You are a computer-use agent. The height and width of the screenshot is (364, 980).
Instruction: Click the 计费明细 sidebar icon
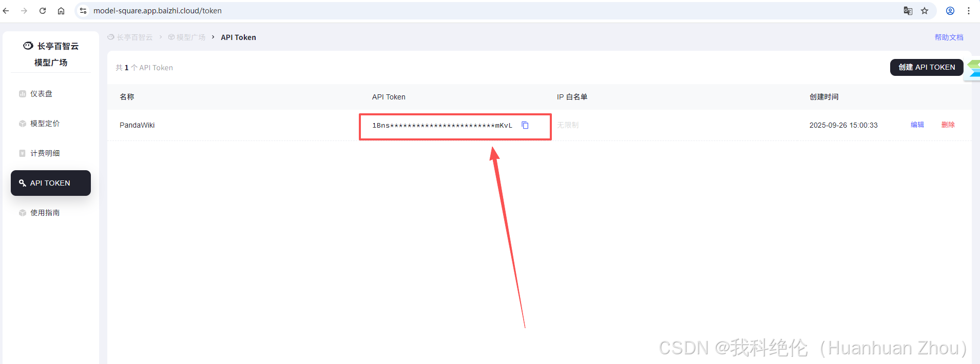pyautogui.click(x=23, y=153)
